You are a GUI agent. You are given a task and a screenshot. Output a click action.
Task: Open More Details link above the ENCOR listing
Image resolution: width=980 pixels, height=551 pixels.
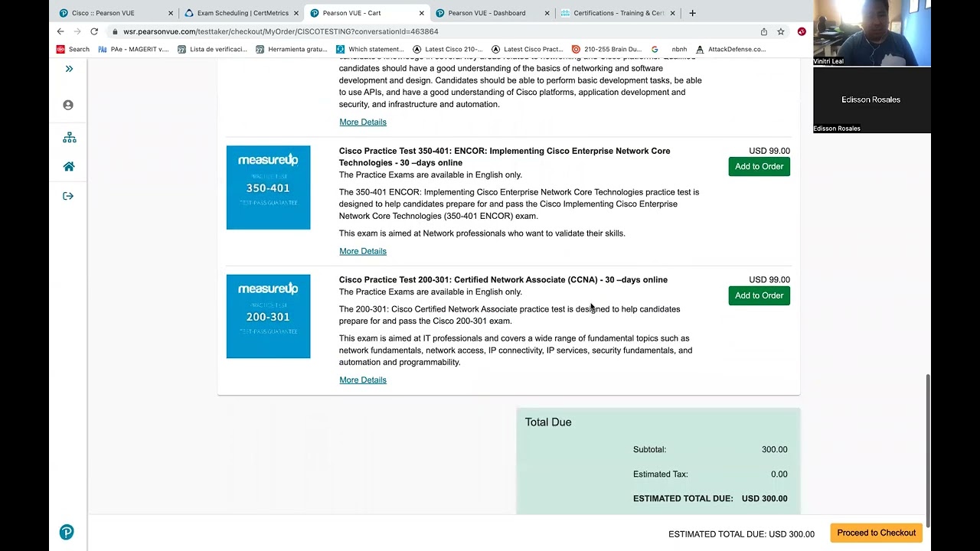pos(363,122)
